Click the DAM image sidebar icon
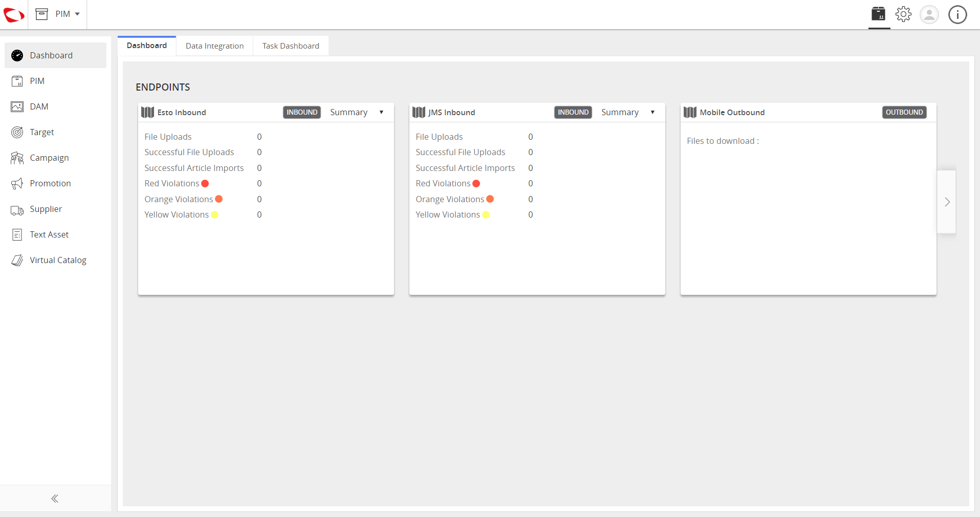Image resolution: width=980 pixels, height=517 pixels. point(17,106)
